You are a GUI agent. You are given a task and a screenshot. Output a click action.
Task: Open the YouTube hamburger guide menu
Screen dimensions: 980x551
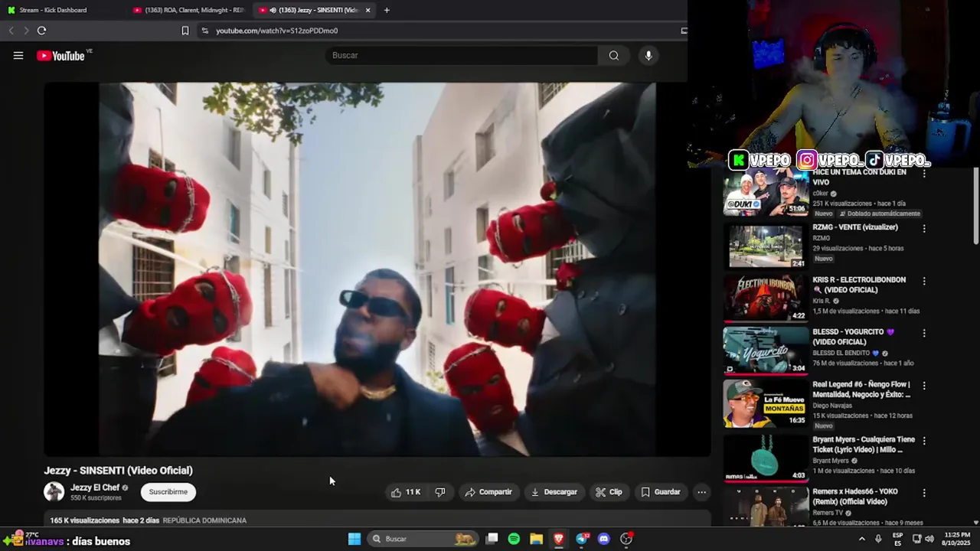(x=18, y=55)
